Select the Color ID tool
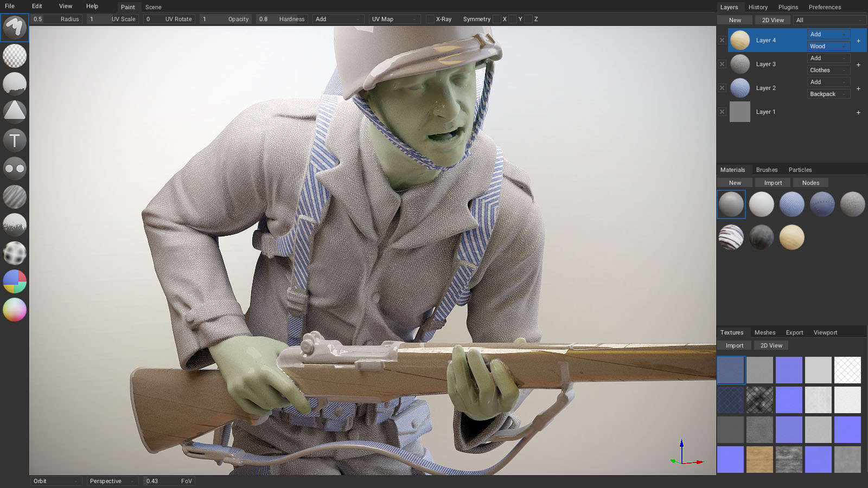The height and width of the screenshot is (488, 868). coord(15,281)
